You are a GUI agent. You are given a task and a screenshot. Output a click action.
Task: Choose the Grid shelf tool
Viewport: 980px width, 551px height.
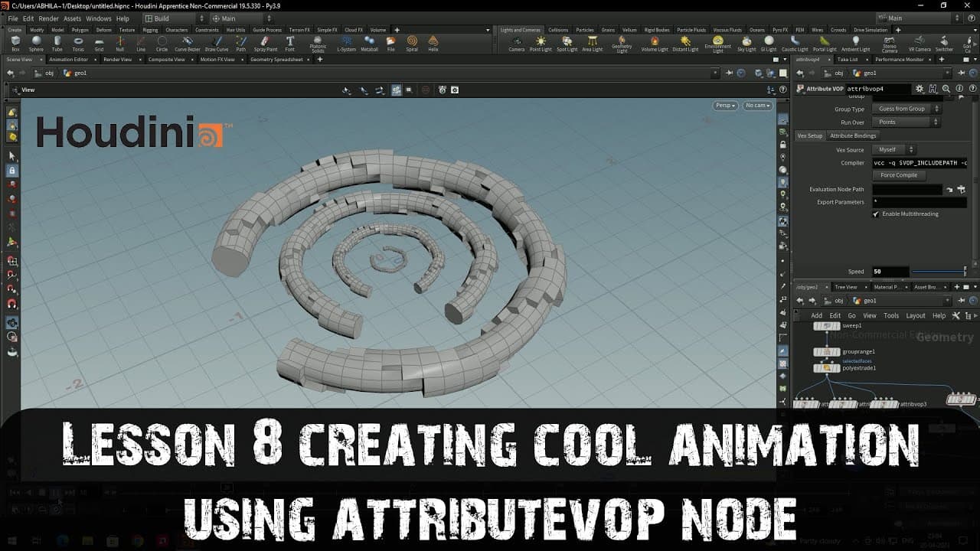click(x=99, y=43)
